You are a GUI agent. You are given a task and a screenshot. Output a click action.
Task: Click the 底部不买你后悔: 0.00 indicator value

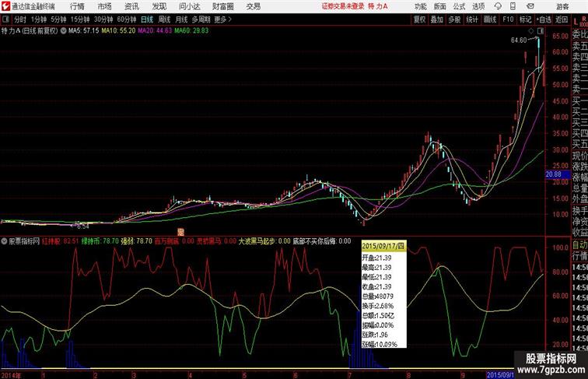tap(322, 241)
